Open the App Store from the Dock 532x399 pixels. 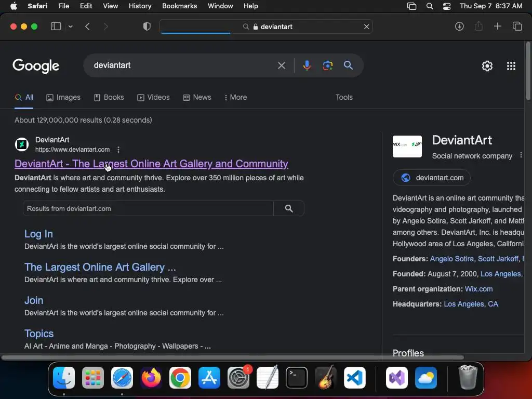tap(209, 378)
